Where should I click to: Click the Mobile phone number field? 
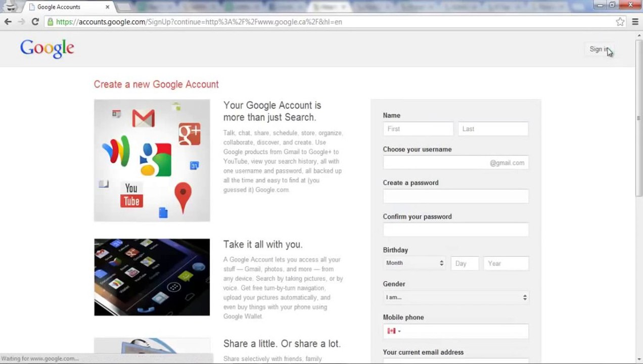click(455, 331)
